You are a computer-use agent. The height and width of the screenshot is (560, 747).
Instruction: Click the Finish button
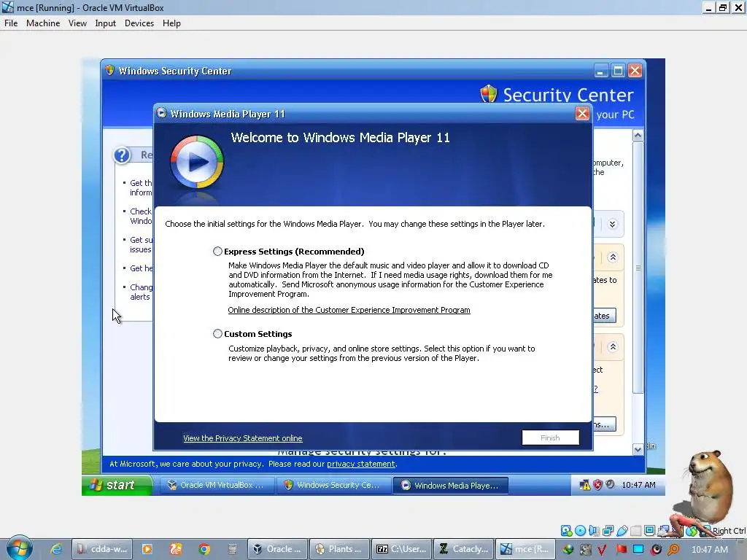coord(550,437)
